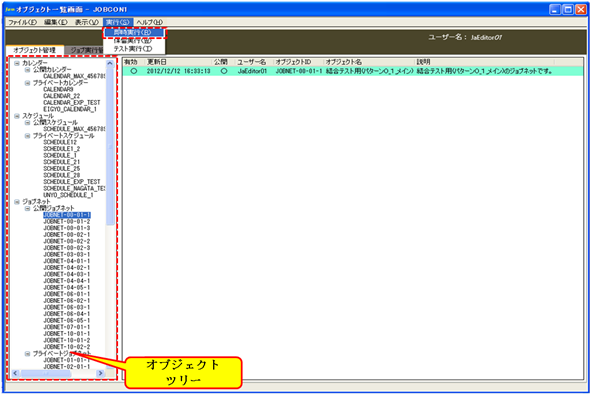Image resolution: width=591 pixels, height=395 pixels.
Task: Choose 保留実行 from the open menu
Action: (x=134, y=41)
